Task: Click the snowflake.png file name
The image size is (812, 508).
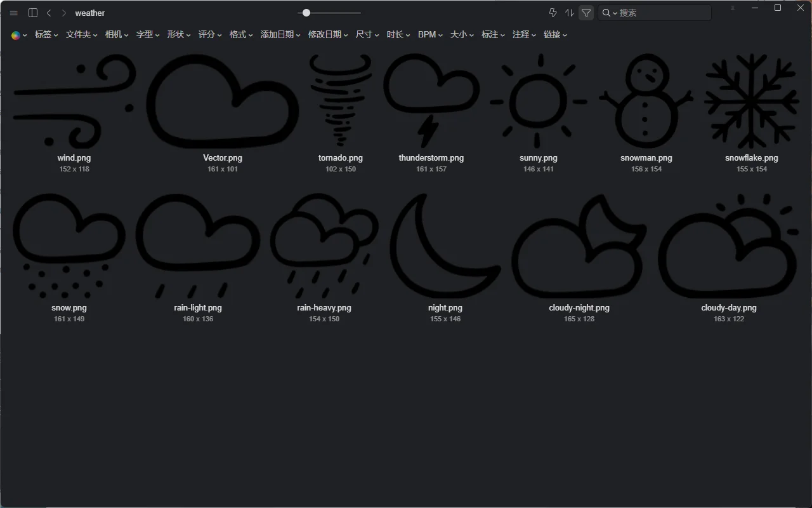Action: pos(752,158)
